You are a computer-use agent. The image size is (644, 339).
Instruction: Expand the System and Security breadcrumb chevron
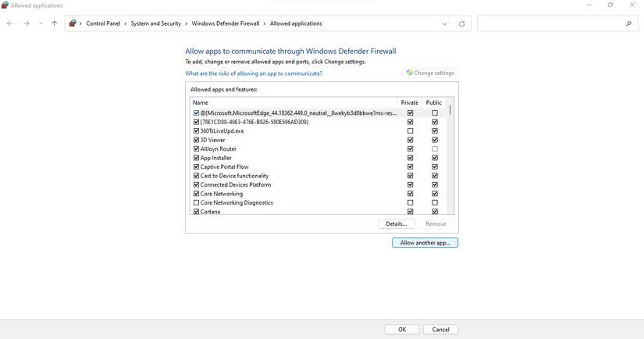click(187, 23)
